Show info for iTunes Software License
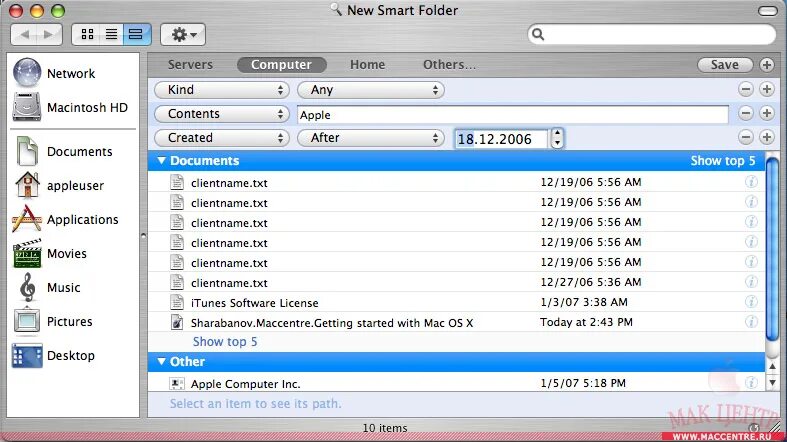787x442 pixels. click(x=751, y=302)
